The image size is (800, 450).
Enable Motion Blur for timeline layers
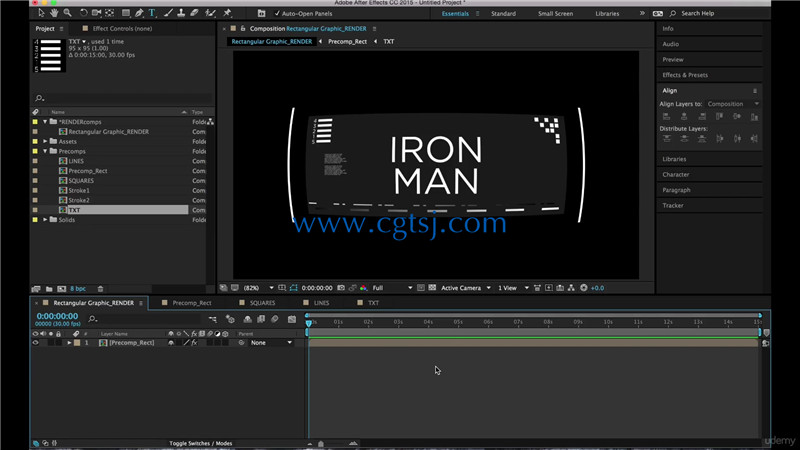274,319
